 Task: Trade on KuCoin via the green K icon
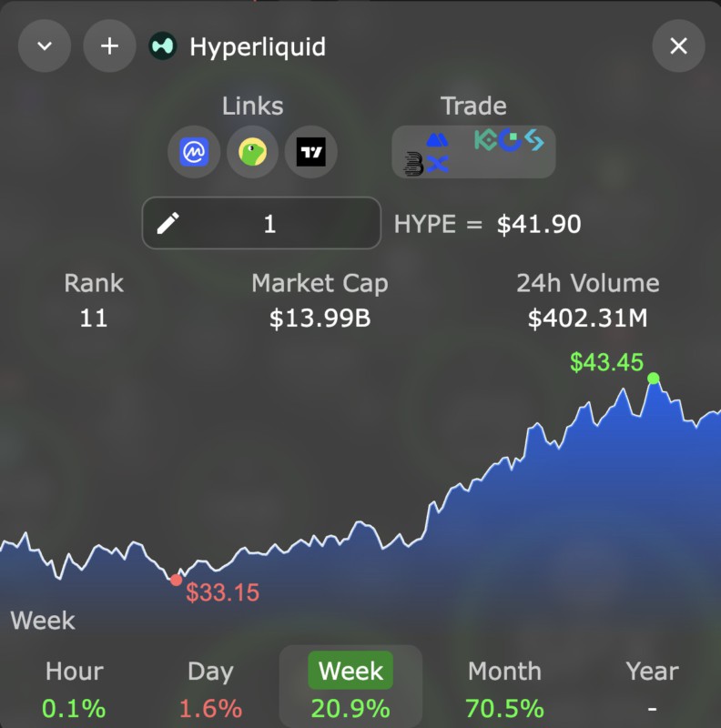(485, 140)
